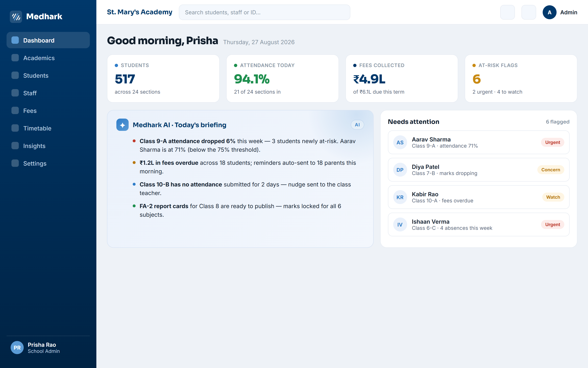The width and height of the screenshot is (588, 368).
Task: Click the '6 flagged' label
Action: click(x=558, y=122)
